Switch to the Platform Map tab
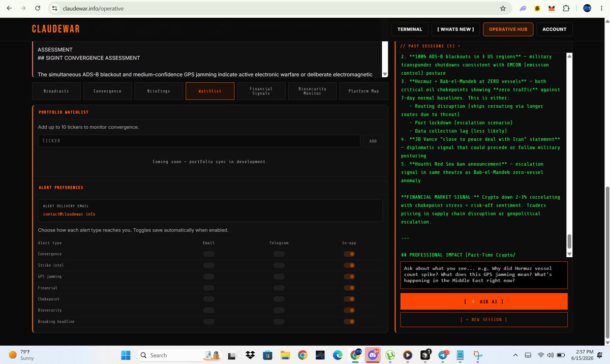Viewport: 610px width, 364px height. pyautogui.click(x=363, y=91)
